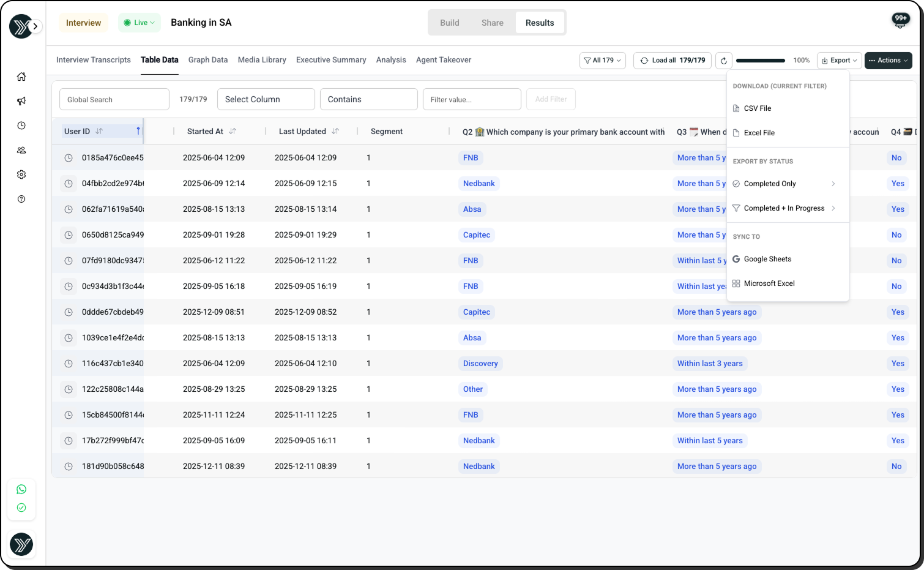Viewport: 924px width, 570px height.
Task: Click the WhatsApp icon in sidebar
Action: [21, 489]
